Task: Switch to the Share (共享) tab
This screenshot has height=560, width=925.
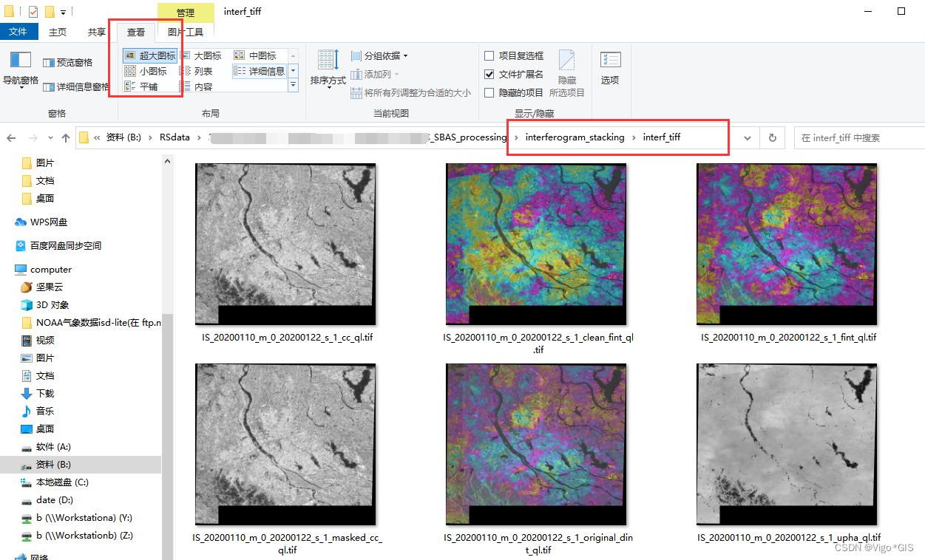Action: tap(96, 32)
